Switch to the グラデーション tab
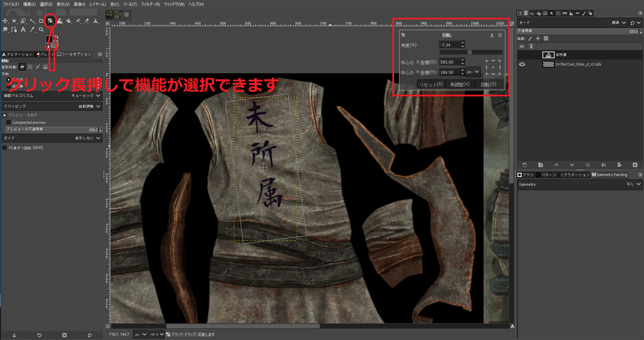This screenshot has height=340, width=644. pyautogui.click(x=574, y=175)
